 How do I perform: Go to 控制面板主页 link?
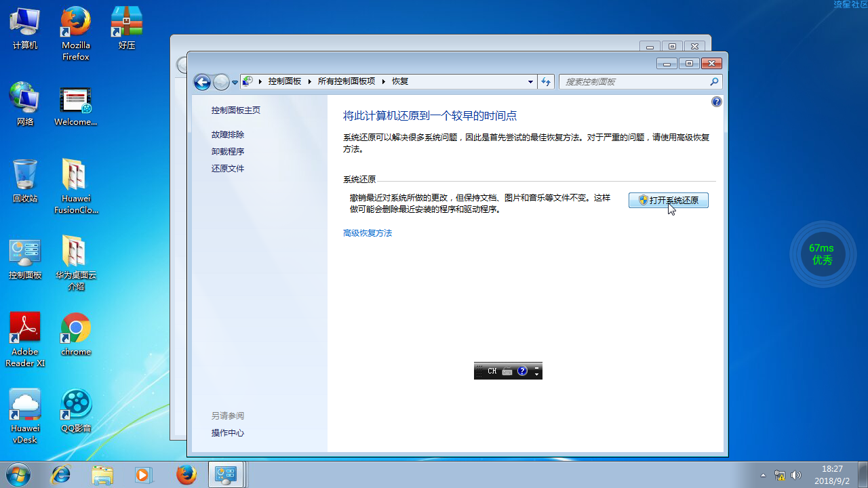click(235, 110)
